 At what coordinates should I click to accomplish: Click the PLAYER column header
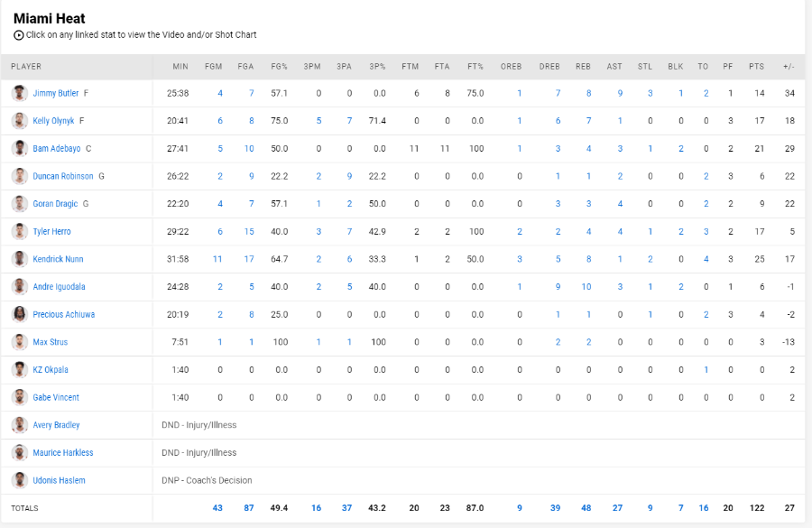coord(26,66)
